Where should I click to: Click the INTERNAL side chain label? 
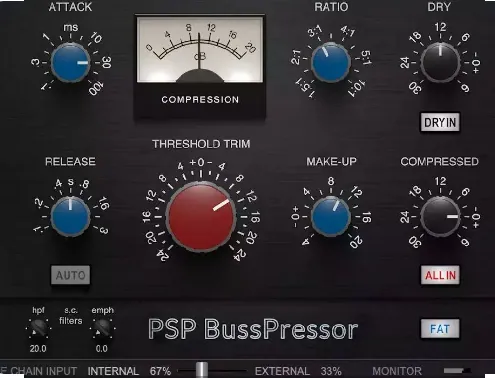(113, 371)
